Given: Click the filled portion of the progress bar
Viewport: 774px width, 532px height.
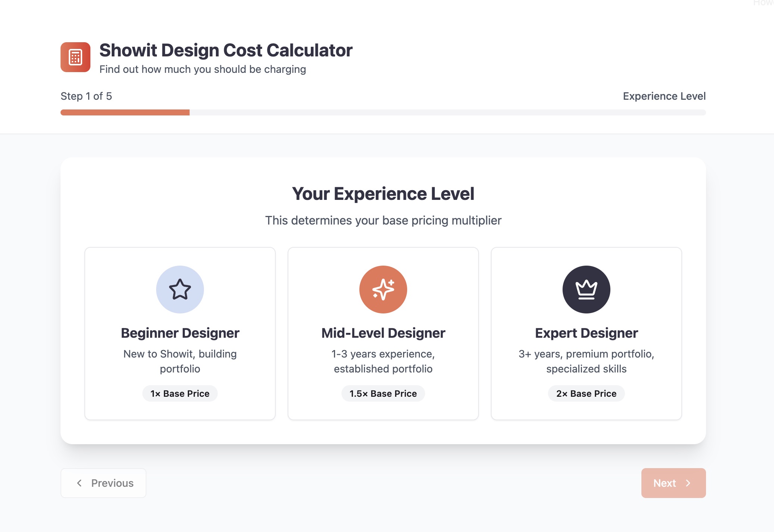Looking at the screenshot, I should coord(125,112).
